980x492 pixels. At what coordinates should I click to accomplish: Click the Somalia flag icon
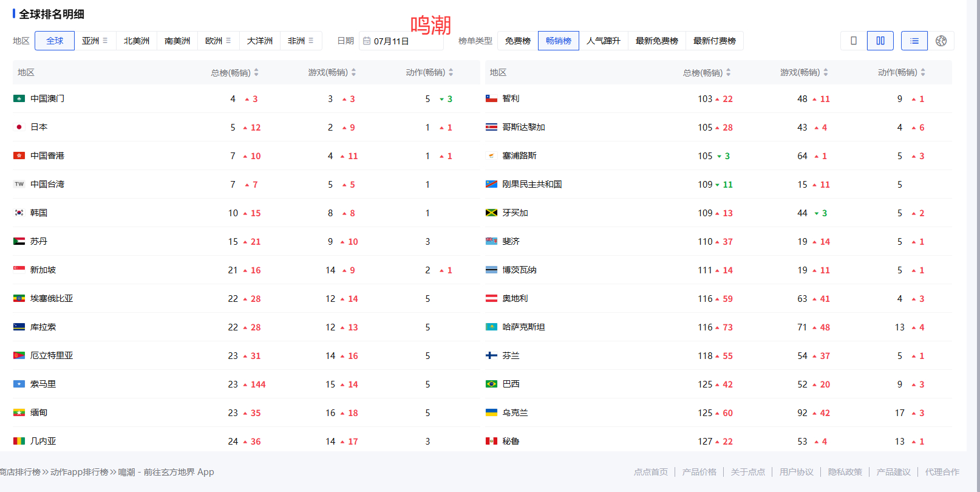pos(19,384)
